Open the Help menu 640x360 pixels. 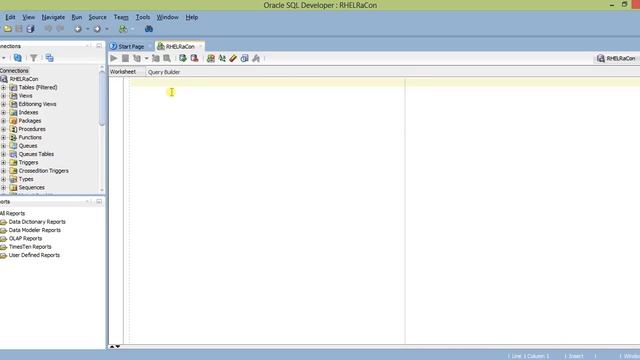(192, 17)
